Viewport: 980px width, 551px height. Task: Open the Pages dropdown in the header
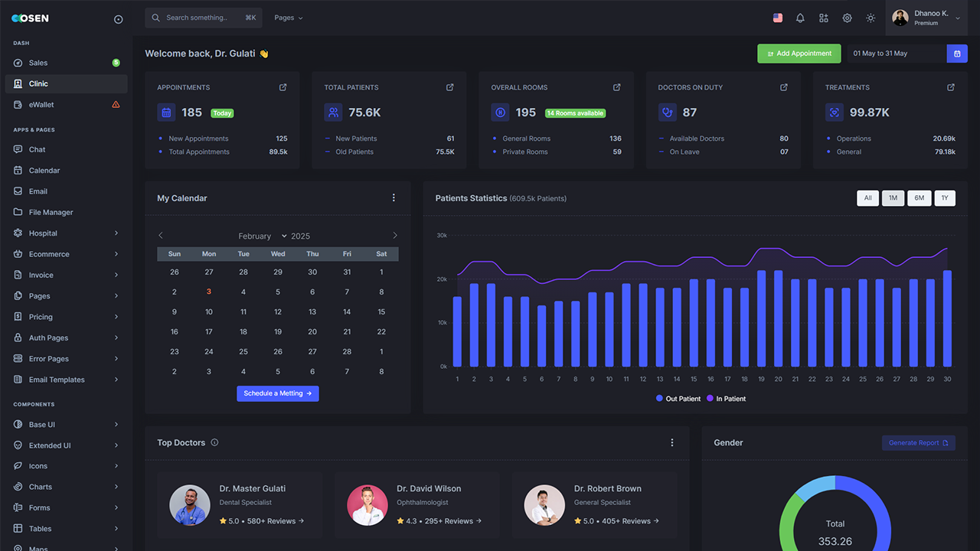(288, 17)
